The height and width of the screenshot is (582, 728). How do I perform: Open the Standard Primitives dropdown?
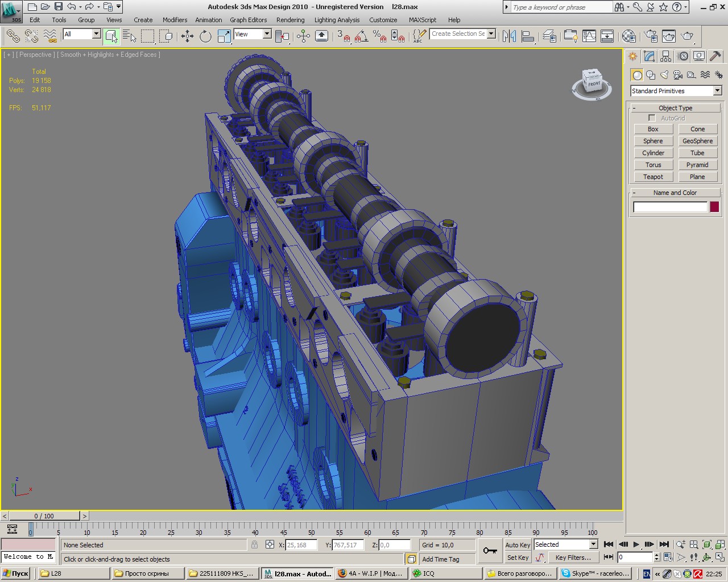pyautogui.click(x=676, y=91)
